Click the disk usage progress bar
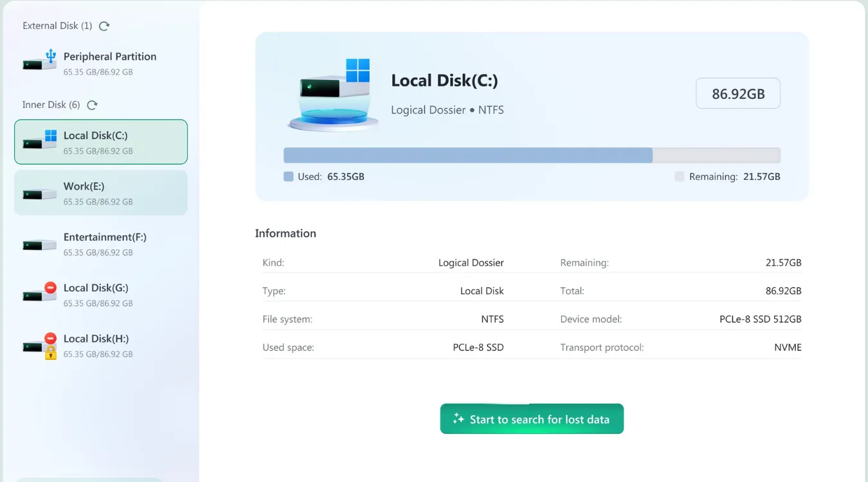 click(532, 155)
